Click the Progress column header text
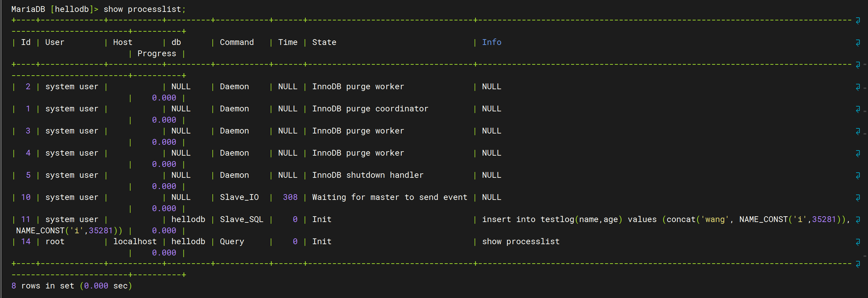 click(157, 53)
